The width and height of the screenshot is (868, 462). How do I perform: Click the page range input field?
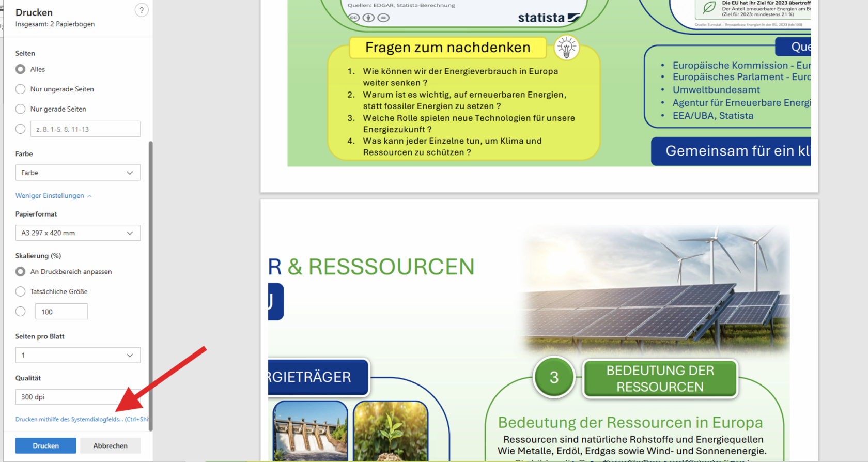pyautogui.click(x=85, y=129)
